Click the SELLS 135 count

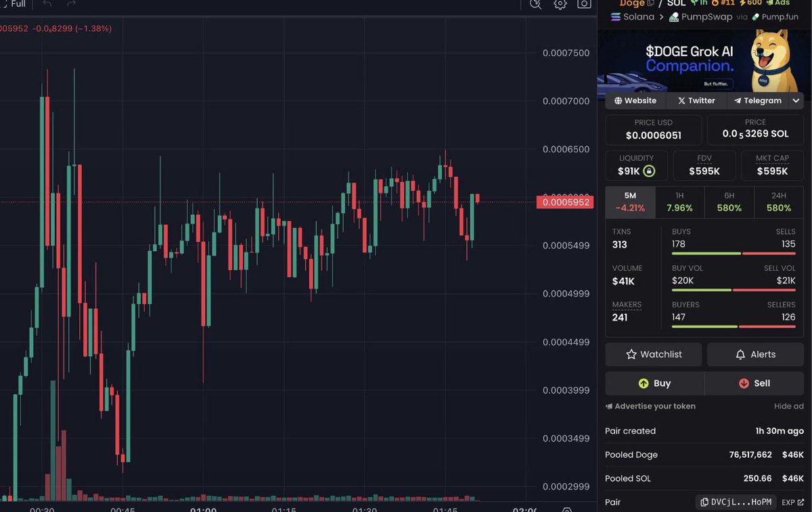coord(788,244)
